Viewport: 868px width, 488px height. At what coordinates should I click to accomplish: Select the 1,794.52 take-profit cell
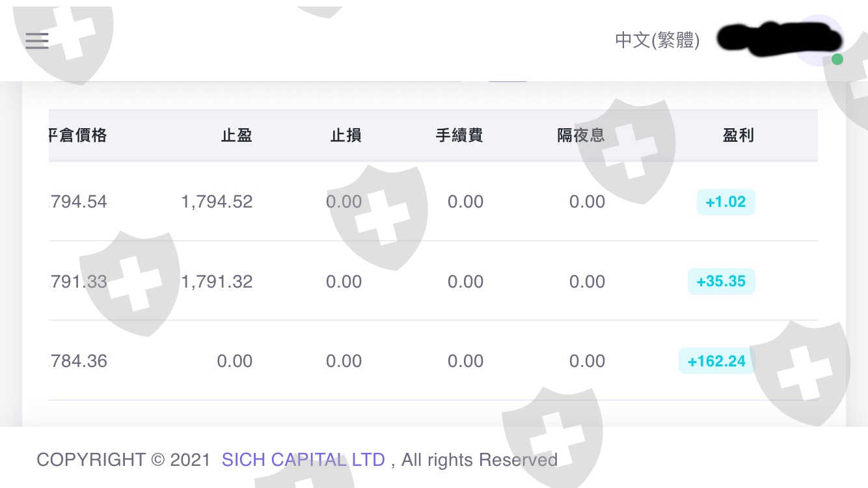pos(217,202)
